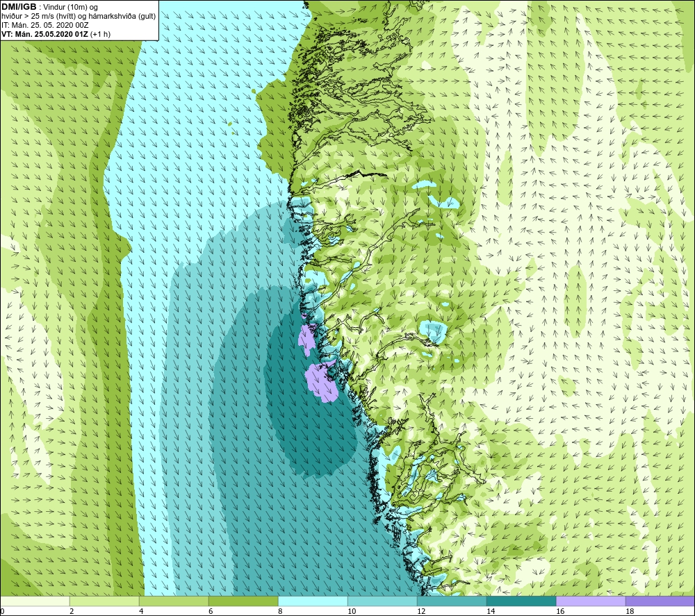Click the "2" scale label
Viewport: 695px width, 616px height.
[x=72, y=611]
